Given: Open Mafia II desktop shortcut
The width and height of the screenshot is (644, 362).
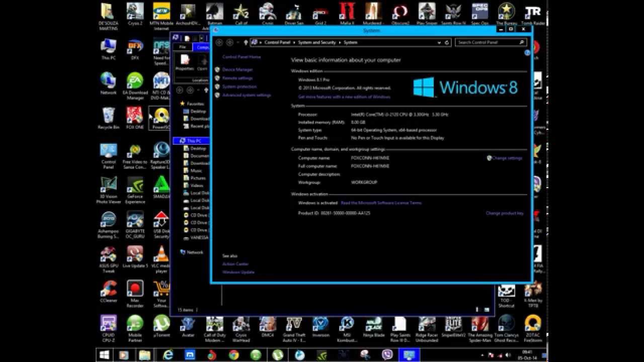Looking at the screenshot, I should coord(347,14).
